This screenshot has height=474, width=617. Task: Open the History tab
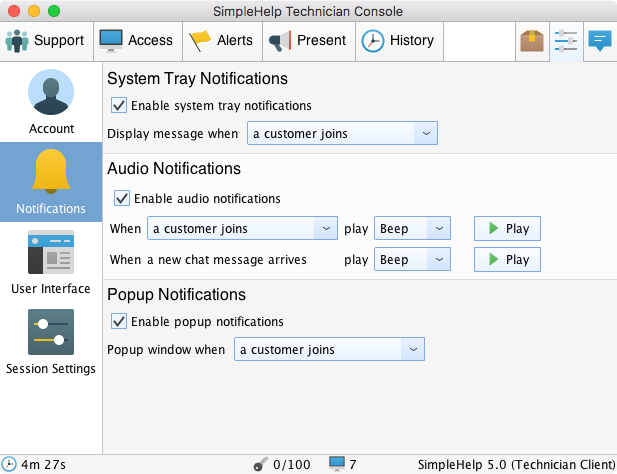coord(399,41)
